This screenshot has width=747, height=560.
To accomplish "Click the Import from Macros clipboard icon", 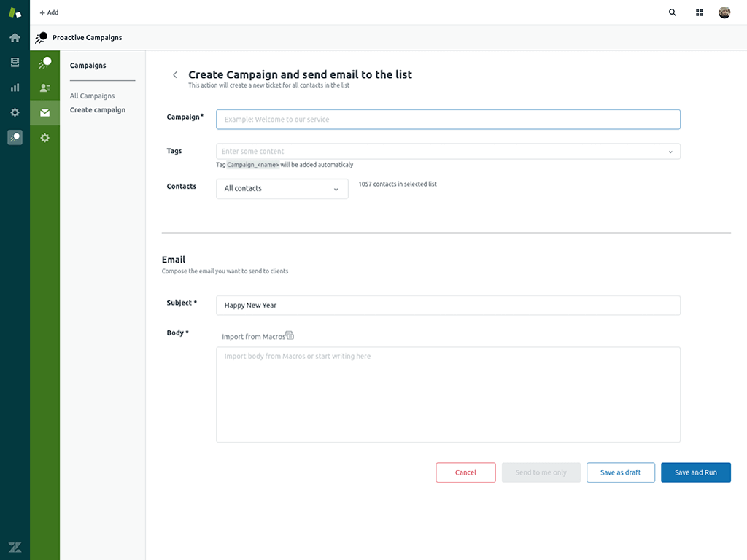I will (290, 335).
